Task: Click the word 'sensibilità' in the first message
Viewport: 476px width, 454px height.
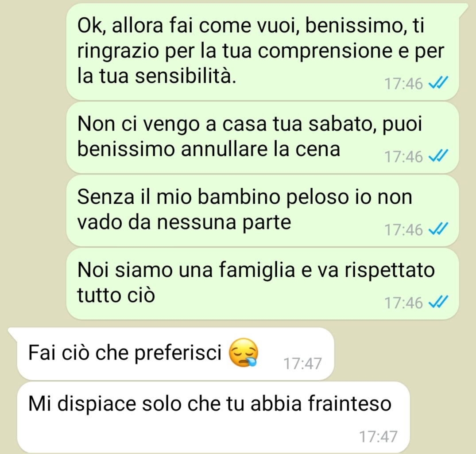Action: (x=185, y=76)
